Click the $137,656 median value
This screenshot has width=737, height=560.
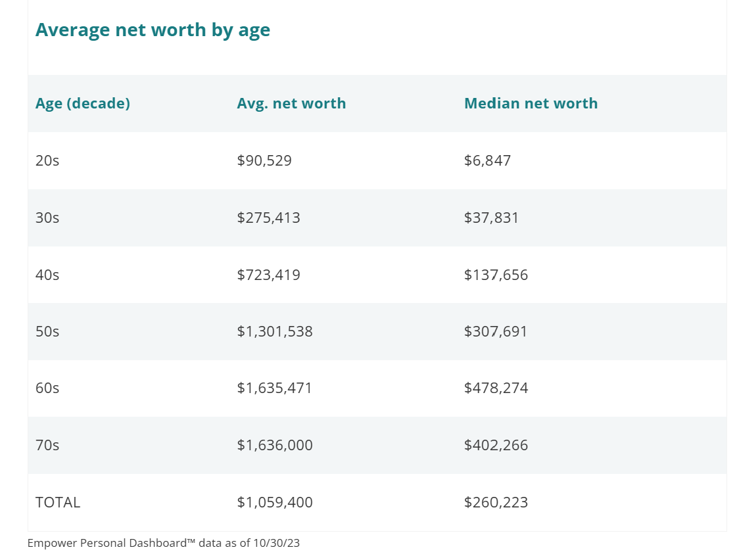[x=496, y=275]
